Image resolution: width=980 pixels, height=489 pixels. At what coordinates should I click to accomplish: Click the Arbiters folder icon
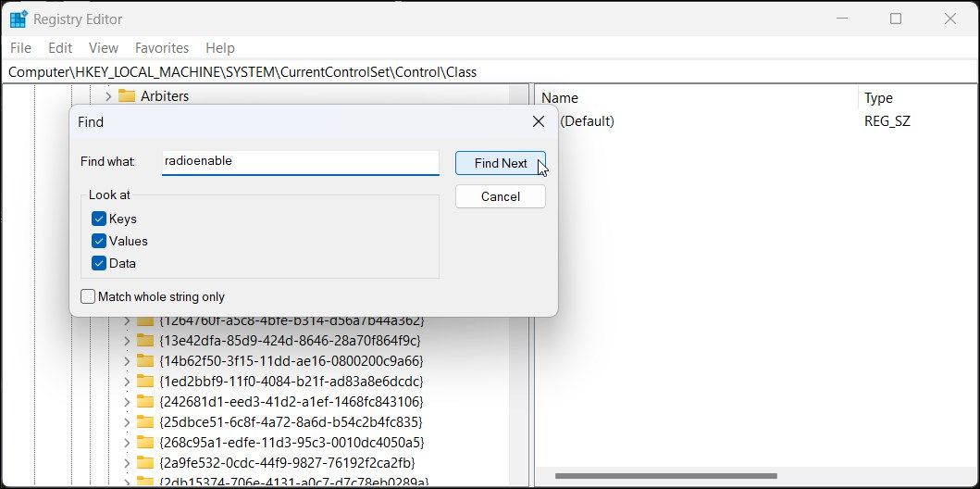coord(127,95)
